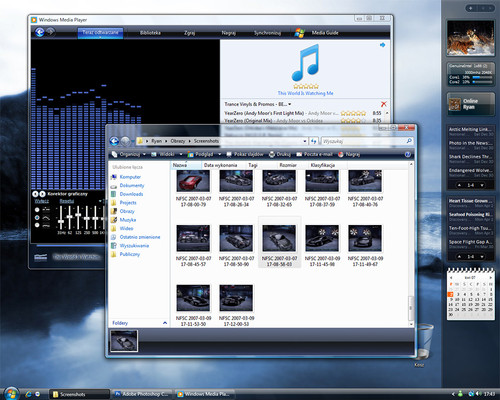Viewport: 500px width, 400px height.
Task: Go back in Windows Media Player
Action: tap(40, 32)
